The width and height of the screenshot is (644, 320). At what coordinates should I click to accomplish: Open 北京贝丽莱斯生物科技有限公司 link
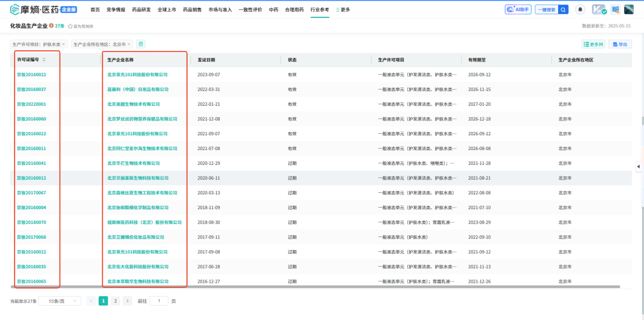[138, 178]
